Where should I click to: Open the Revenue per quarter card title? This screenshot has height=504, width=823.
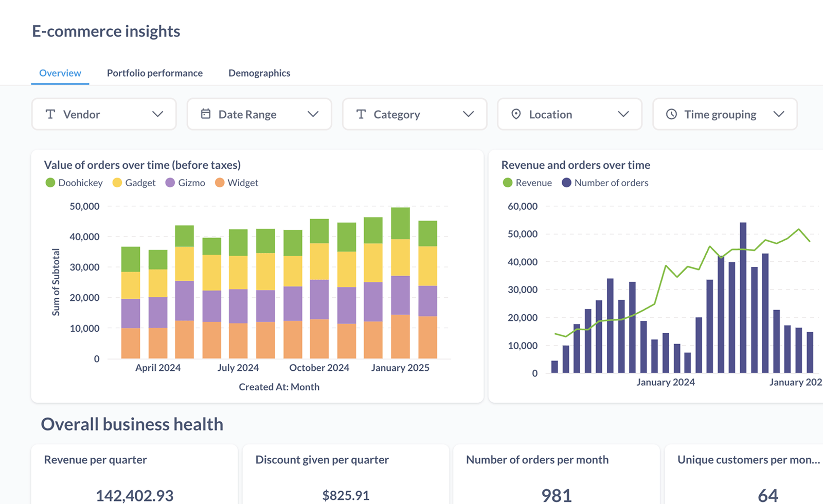[x=95, y=460]
